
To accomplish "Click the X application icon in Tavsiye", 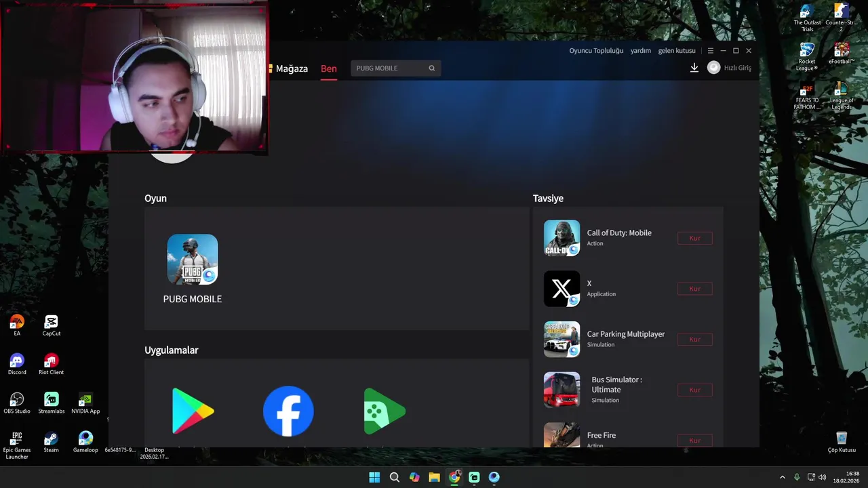I will pyautogui.click(x=561, y=289).
